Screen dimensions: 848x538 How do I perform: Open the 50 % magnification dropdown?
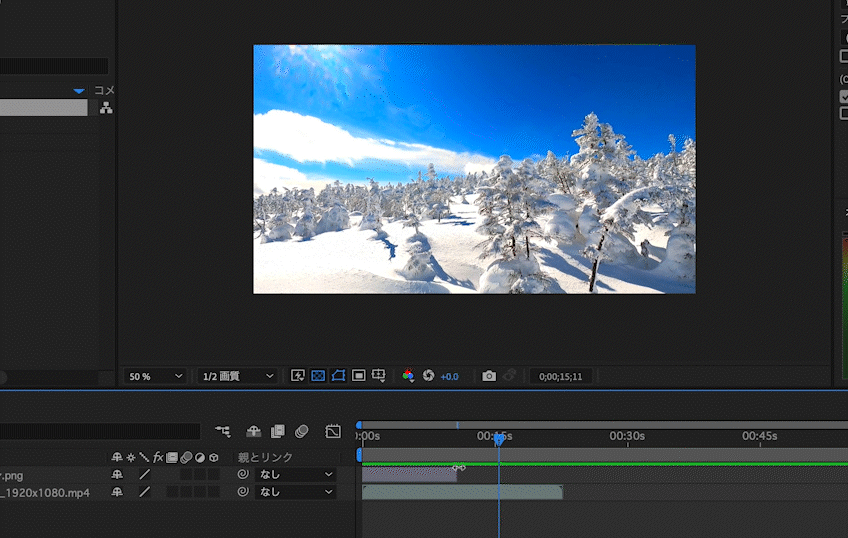pos(155,376)
